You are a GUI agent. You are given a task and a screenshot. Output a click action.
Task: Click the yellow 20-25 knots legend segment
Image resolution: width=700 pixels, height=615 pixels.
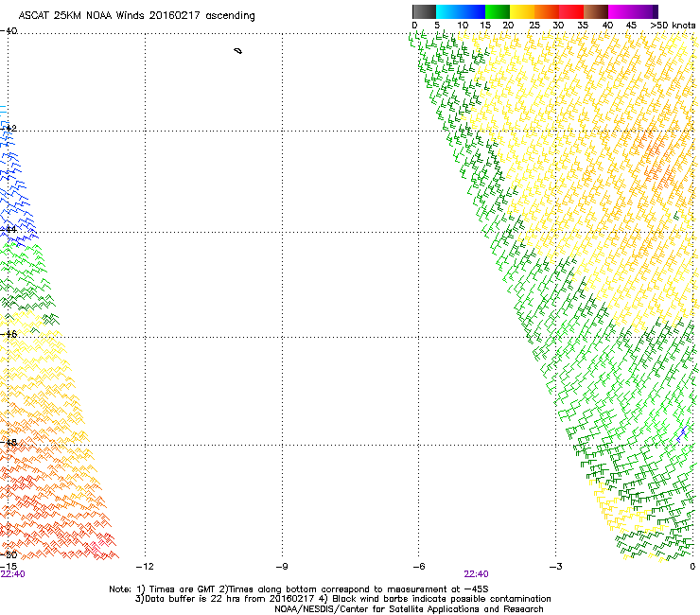click(x=522, y=11)
